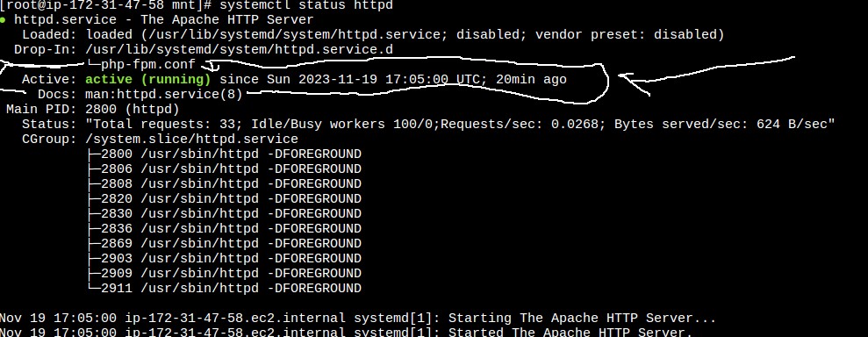Click the hand-drawn white arrow head annotation
This screenshot has width=868, height=337.
(x=631, y=82)
